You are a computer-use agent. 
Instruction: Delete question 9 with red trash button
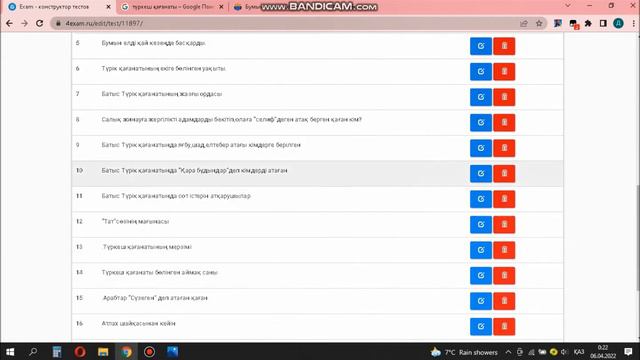(x=504, y=148)
